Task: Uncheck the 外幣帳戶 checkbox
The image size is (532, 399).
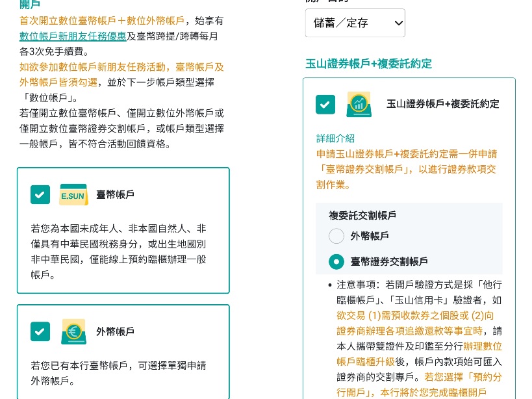Action: pyautogui.click(x=40, y=331)
